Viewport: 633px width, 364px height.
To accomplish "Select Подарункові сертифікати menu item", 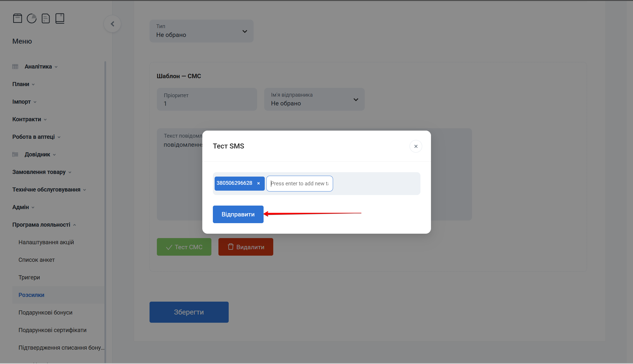I will (52, 330).
